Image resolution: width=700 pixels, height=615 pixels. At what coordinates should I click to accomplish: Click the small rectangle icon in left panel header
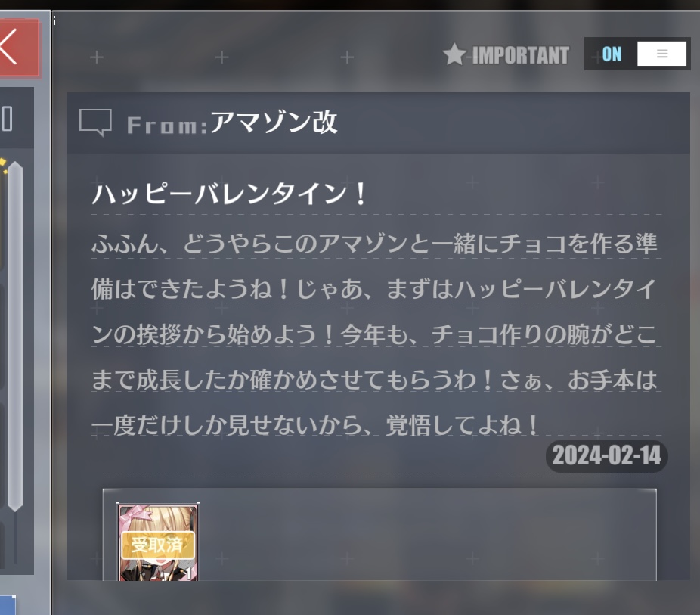pos(7,119)
